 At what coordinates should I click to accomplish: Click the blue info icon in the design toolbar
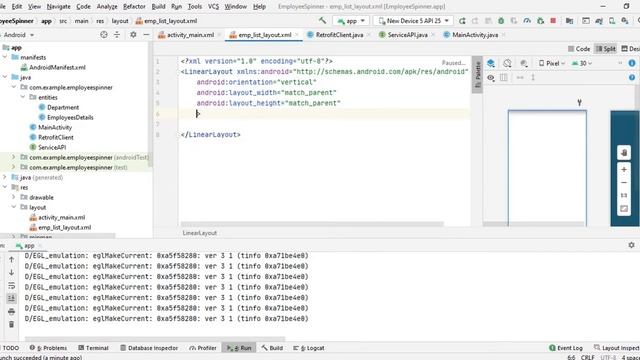coord(632,63)
